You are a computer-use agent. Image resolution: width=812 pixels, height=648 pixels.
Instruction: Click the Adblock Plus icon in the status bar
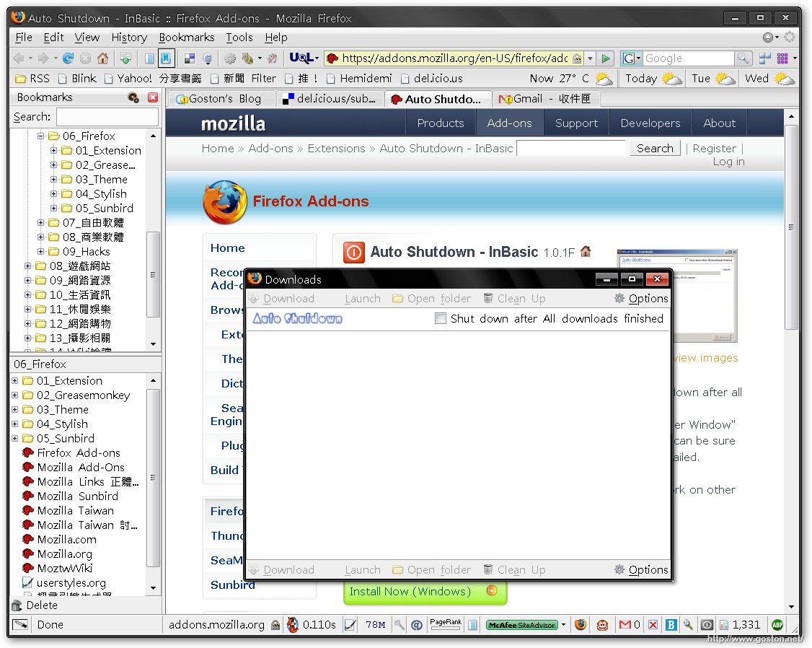(x=777, y=625)
